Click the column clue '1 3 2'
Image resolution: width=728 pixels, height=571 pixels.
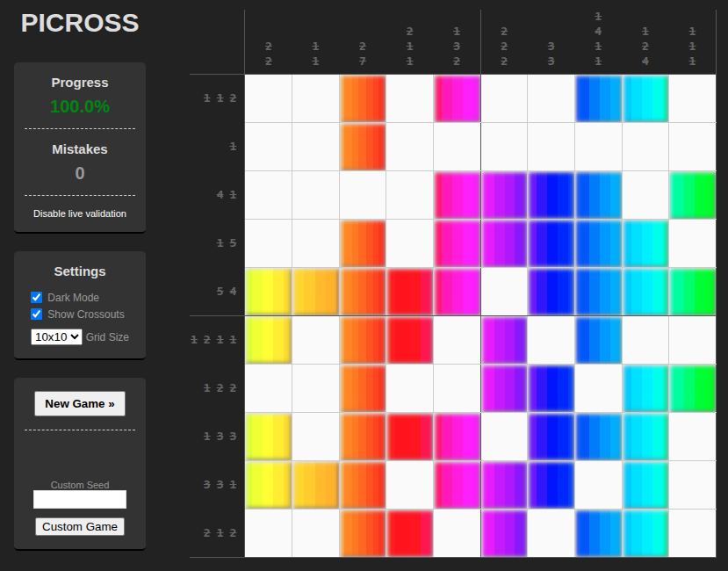pyautogui.click(x=457, y=46)
